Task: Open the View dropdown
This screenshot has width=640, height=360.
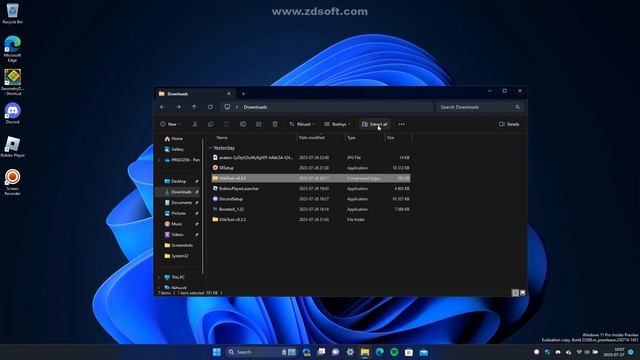Action: point(337,124)
